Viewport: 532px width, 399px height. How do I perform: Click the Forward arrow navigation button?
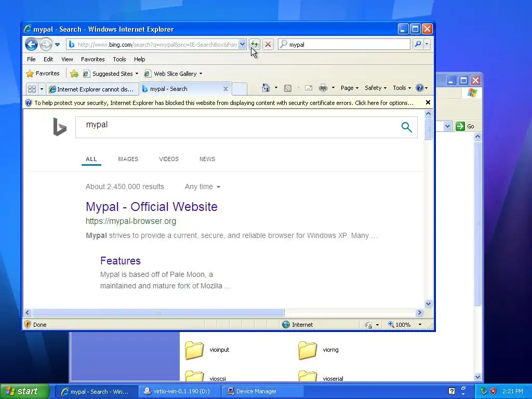(46, 44)
